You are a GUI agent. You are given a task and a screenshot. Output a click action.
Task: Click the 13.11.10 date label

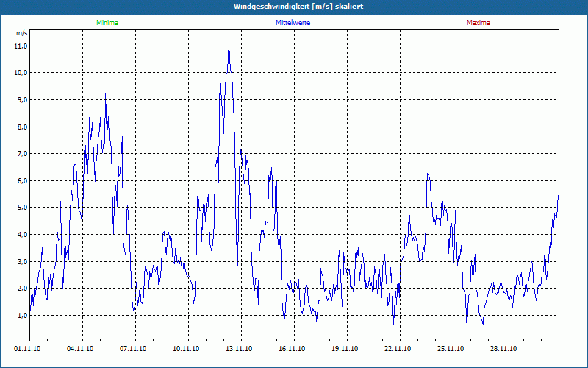(x=239, y=349)
